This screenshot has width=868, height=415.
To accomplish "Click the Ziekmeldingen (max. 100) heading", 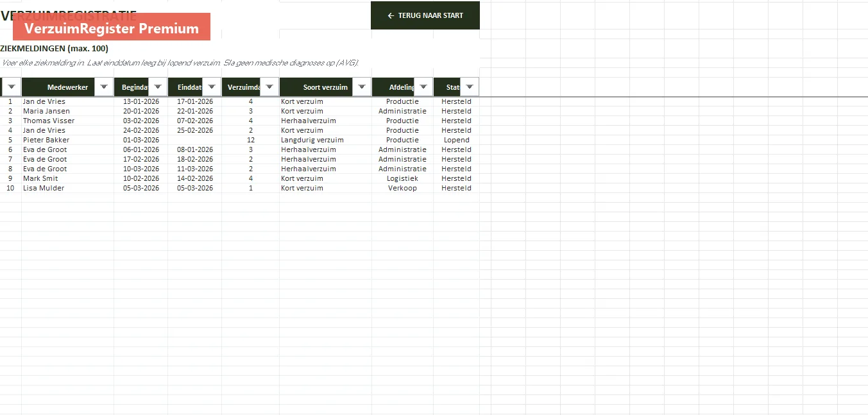I will pos(55,49).
